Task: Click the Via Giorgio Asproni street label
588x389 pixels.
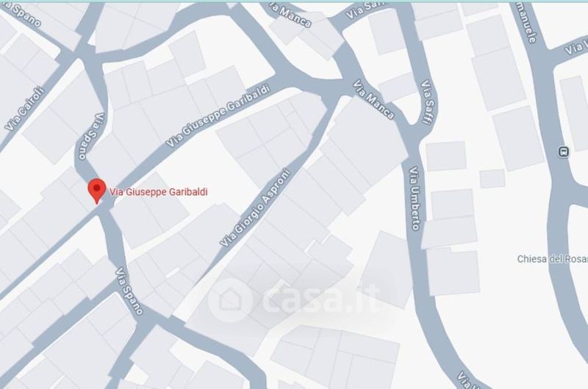Action: pos(255,208)
